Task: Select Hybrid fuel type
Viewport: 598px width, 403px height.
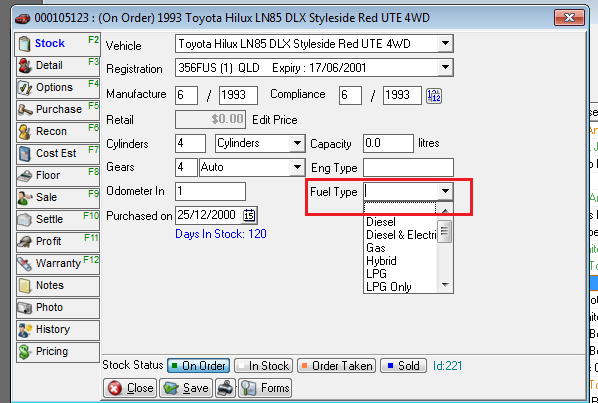Action: (x=400, y=261)
